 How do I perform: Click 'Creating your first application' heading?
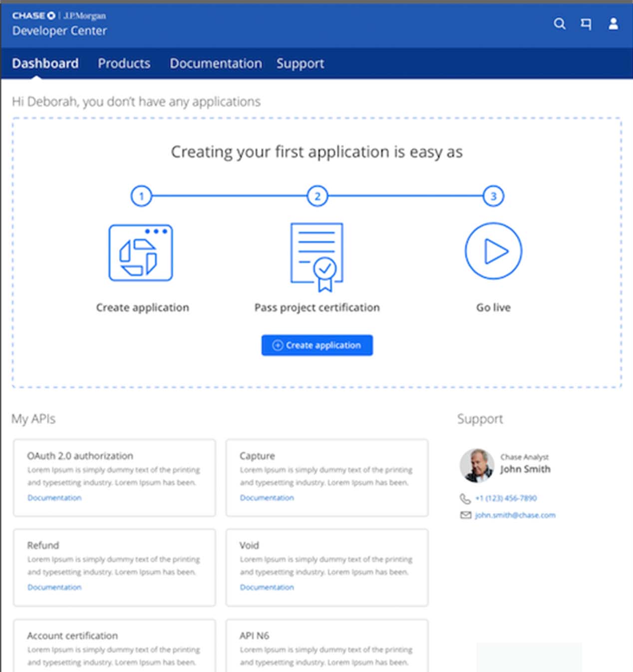pos(317,152)
